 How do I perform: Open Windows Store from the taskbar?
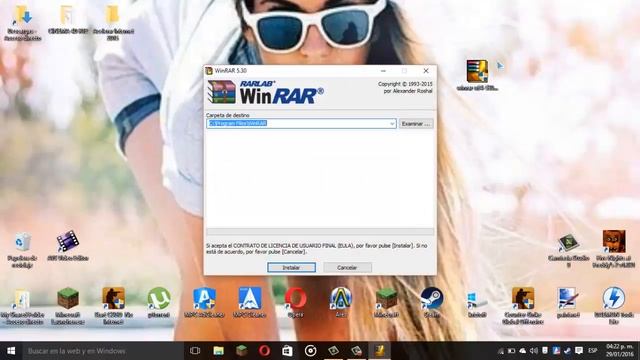(287, 351)
